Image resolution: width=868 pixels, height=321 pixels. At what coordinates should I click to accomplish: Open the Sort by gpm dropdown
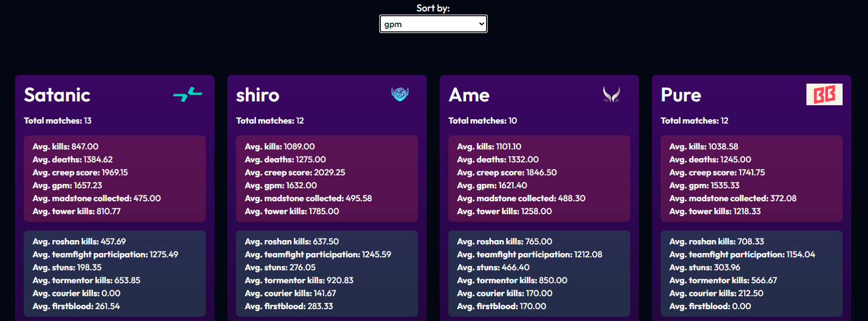(x=433, y=24)
